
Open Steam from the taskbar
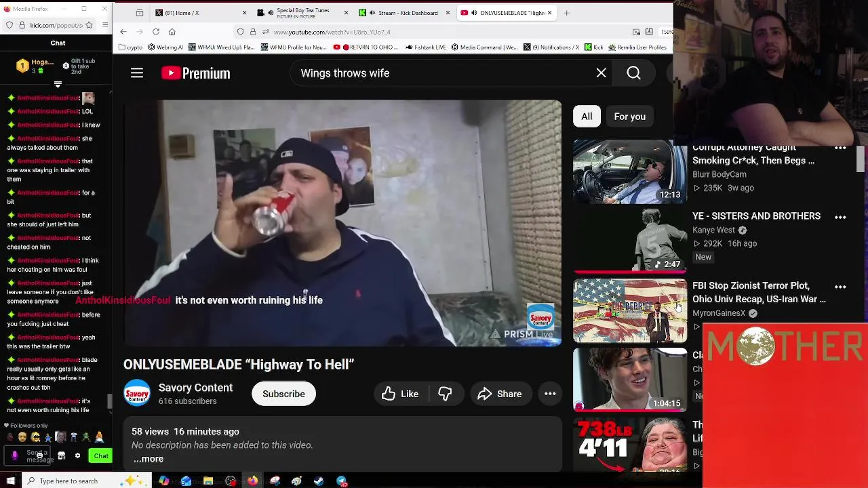pyautogui.click(x=319, y=481)
